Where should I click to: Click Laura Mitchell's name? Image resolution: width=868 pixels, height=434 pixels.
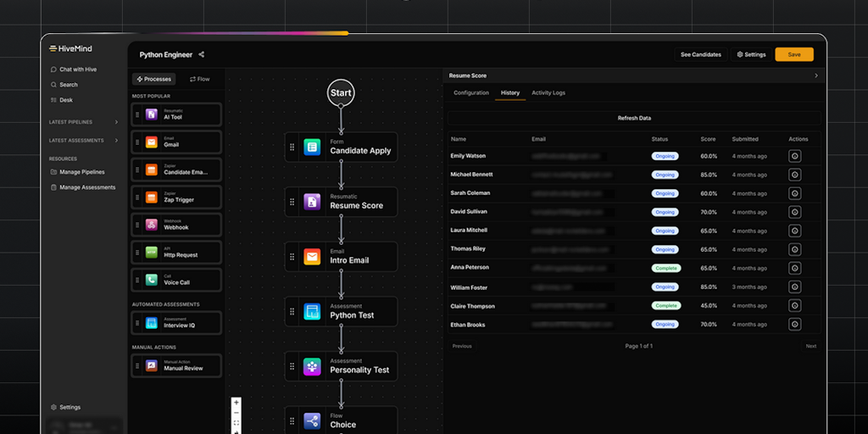tap(469, 231)
